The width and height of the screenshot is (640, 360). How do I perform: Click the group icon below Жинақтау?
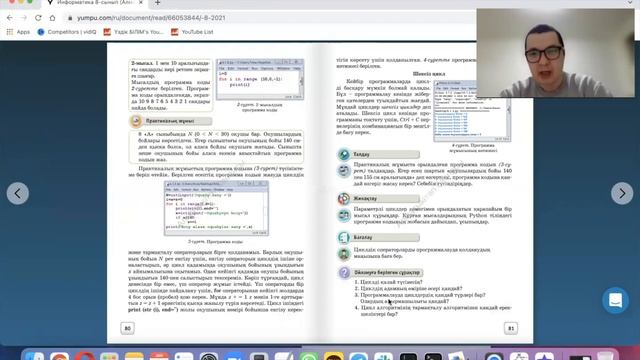344,215
